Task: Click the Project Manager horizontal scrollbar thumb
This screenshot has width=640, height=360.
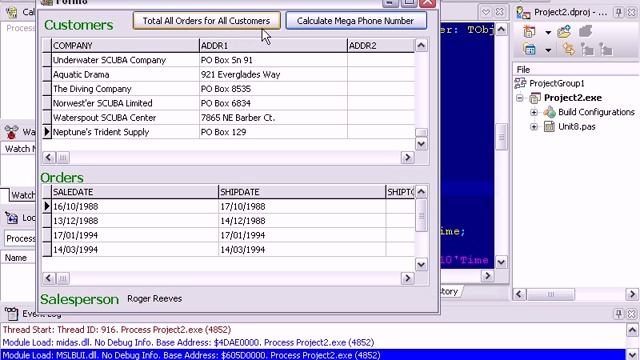Action: point(551,294)
